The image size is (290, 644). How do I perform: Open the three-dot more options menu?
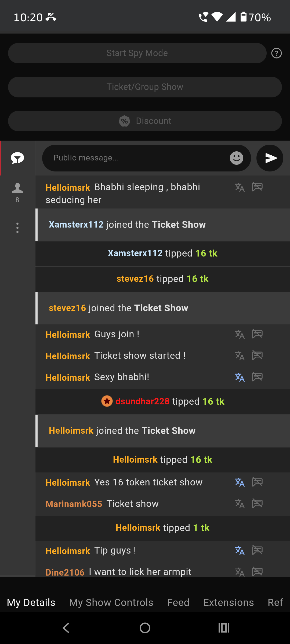point(17,228)
